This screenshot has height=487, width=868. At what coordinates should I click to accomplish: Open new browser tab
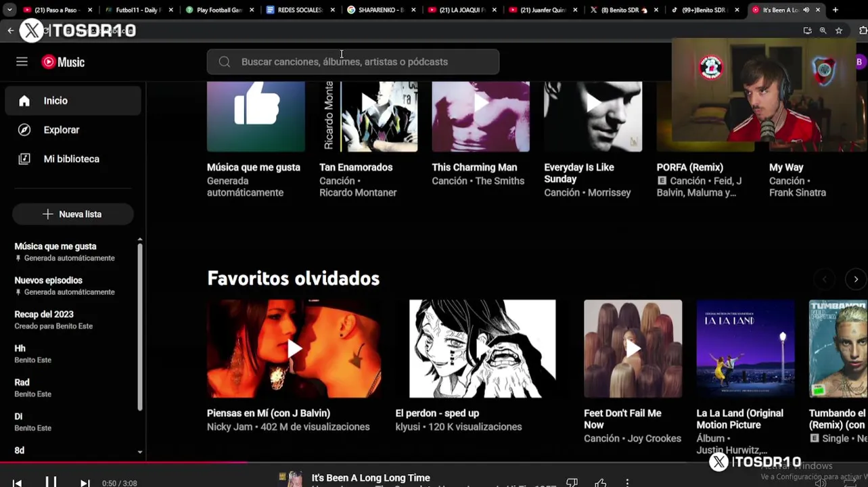[x=836, y=10]
